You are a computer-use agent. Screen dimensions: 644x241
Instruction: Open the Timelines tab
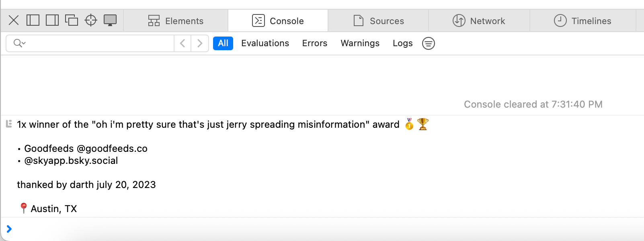coord(583,21)
